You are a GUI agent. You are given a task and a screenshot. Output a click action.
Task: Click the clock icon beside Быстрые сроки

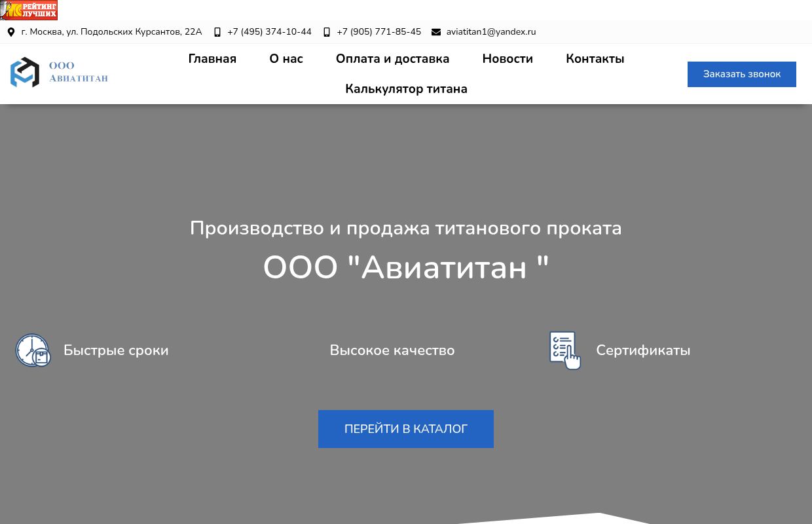point(33,350)
